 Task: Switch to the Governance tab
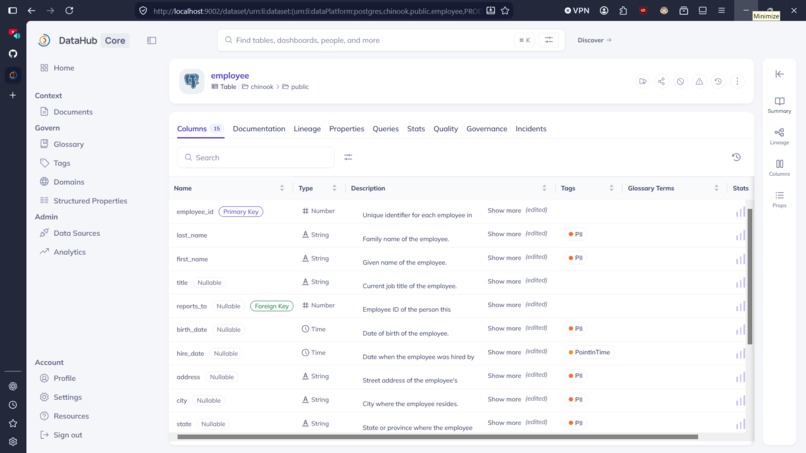click(486, 129)
